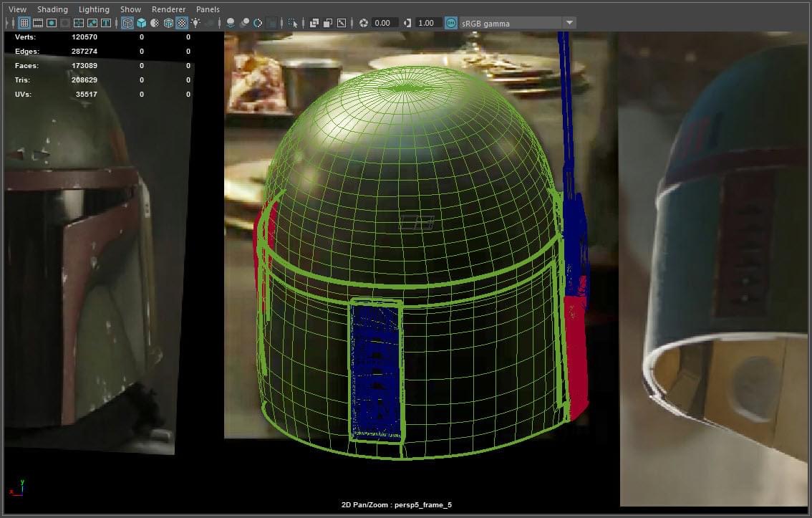Viewport: 812px width, 518px height.
Task: Switch to smooth shade all cube icon
Action: pyautogui.click(x=141, y=23)
